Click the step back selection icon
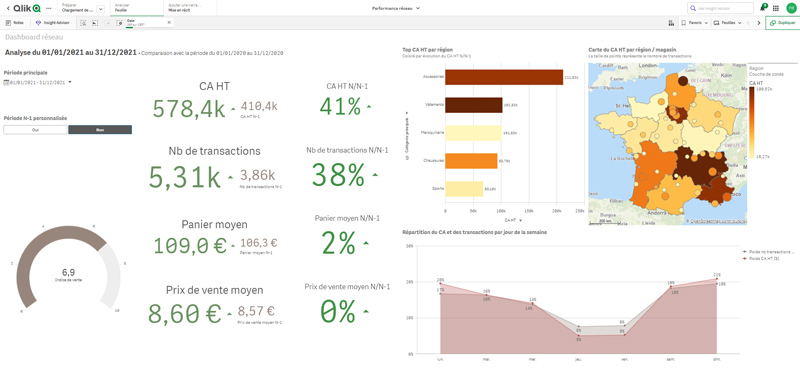The image size is (800, 375). (95, 23)
